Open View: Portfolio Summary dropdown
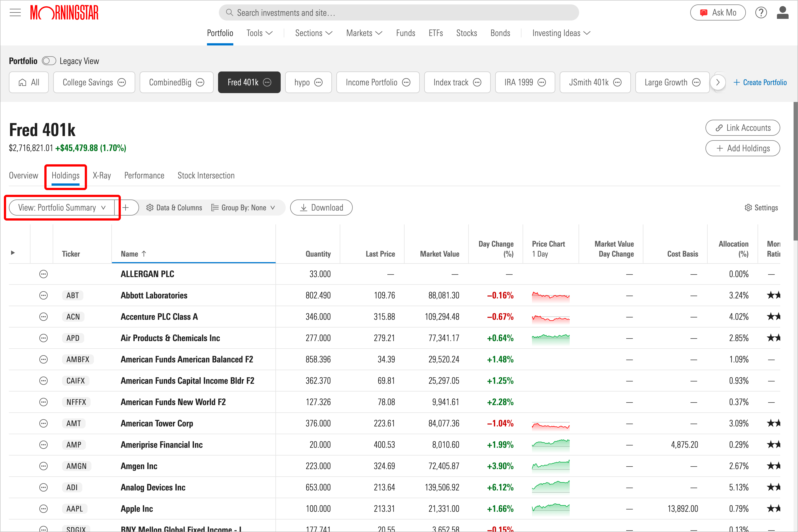This screenshot has width=798, height=532. pos(62,208)
